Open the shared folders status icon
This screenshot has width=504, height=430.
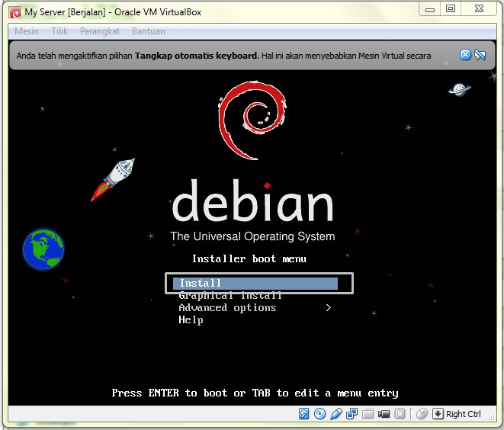point(368,414)
